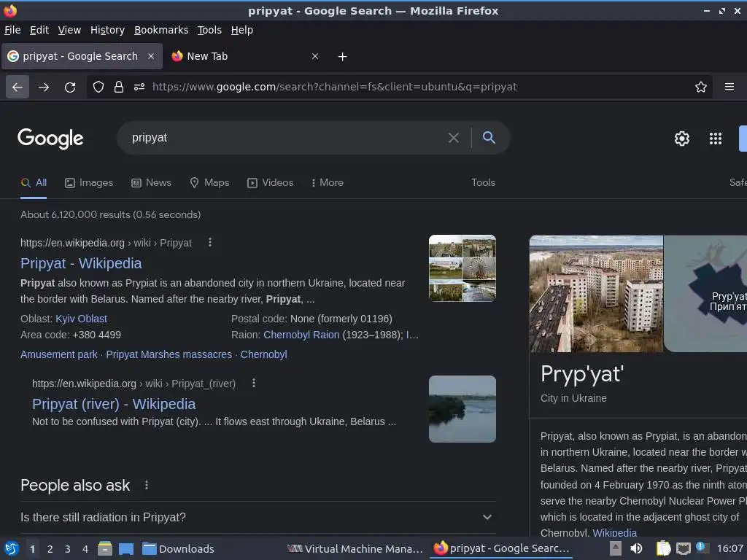Go back with the browser back arrow
The width and height of the screenshot is (747, 560).
click(18, 87)
